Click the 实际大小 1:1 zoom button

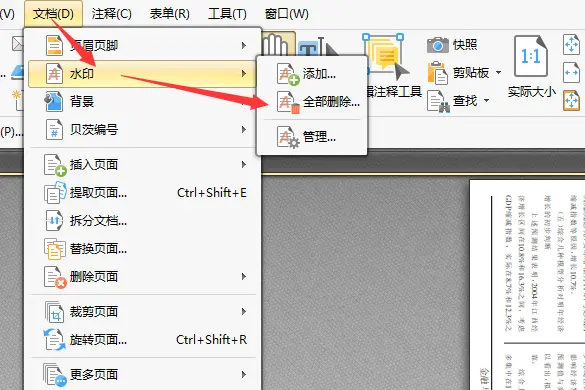click(x=531, y=66)
